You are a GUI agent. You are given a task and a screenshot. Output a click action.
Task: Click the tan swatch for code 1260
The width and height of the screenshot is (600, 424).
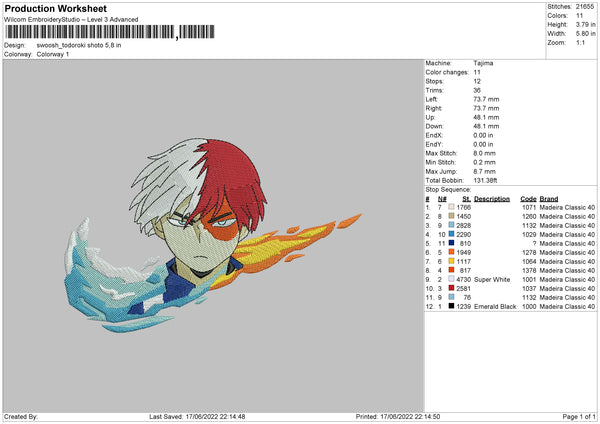tap(451, 216)
